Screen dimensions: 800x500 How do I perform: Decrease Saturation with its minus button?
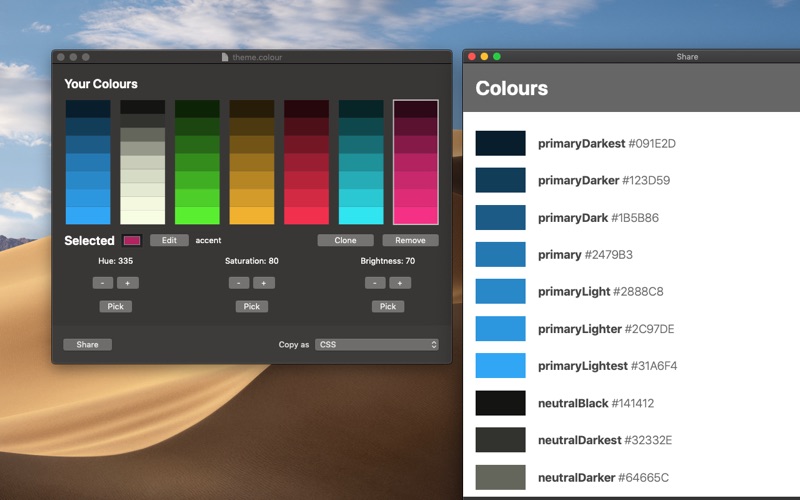click(x=239, y=283)
